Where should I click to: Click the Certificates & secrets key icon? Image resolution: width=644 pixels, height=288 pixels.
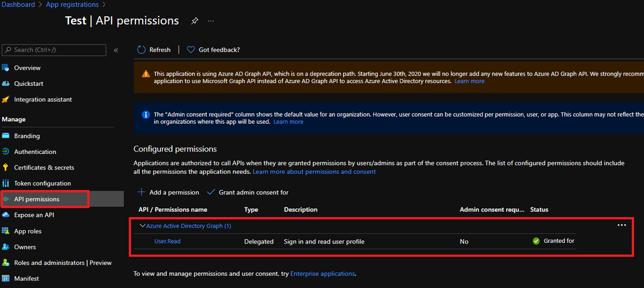[6, 168]
